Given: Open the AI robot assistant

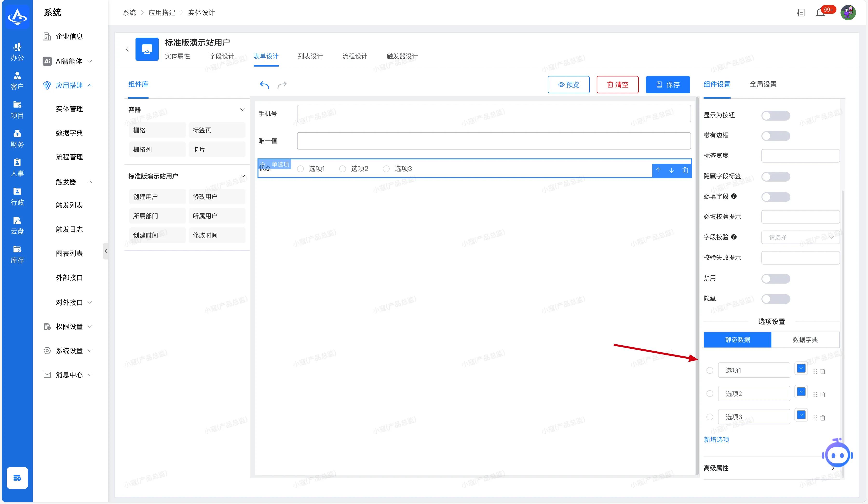Looking at the screenshot, I should (x=837, y=455).
